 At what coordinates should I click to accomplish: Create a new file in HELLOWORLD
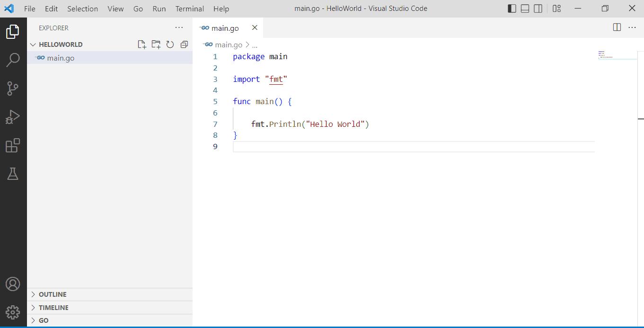[141, 44]
